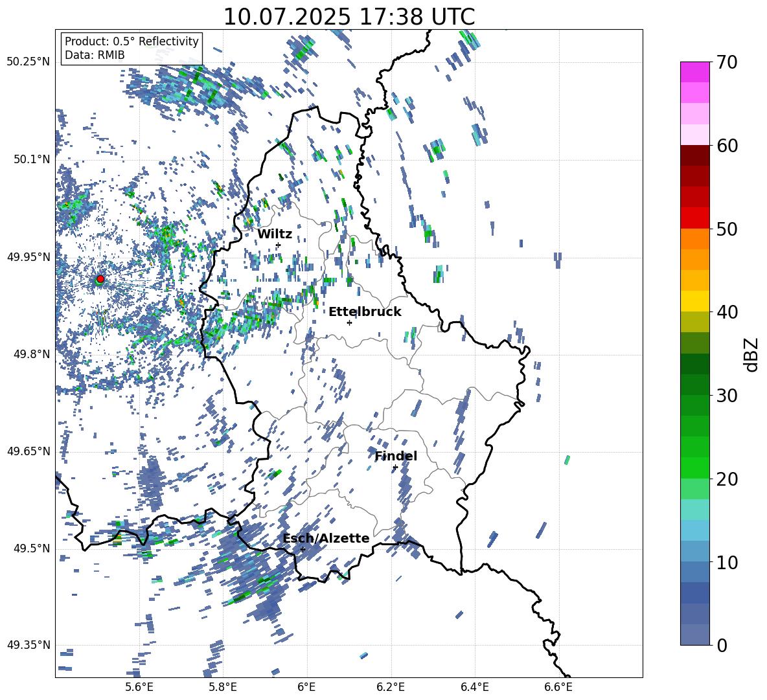Click the 5.6°E longitude label
Screen dimensions: 767x700
[139, 687]
